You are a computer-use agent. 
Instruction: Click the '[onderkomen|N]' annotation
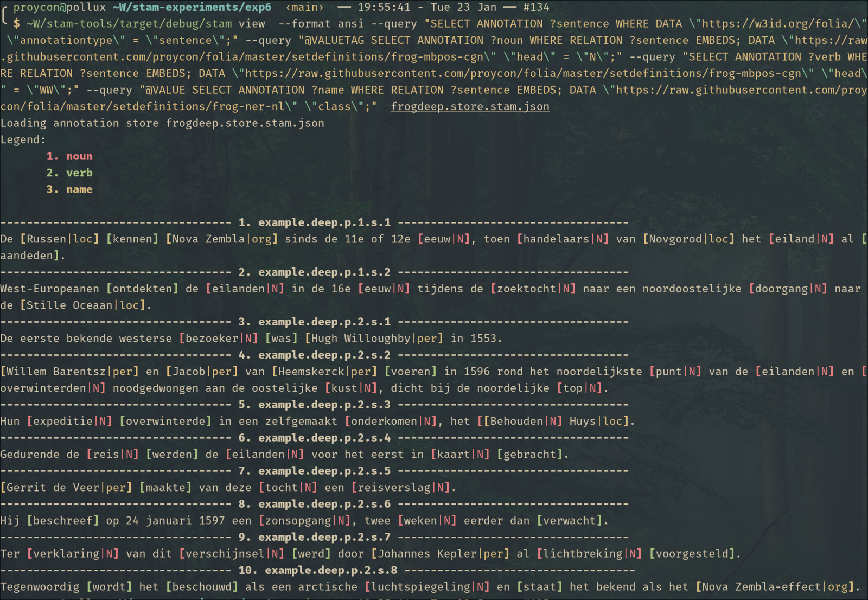[x=391, y=421]
